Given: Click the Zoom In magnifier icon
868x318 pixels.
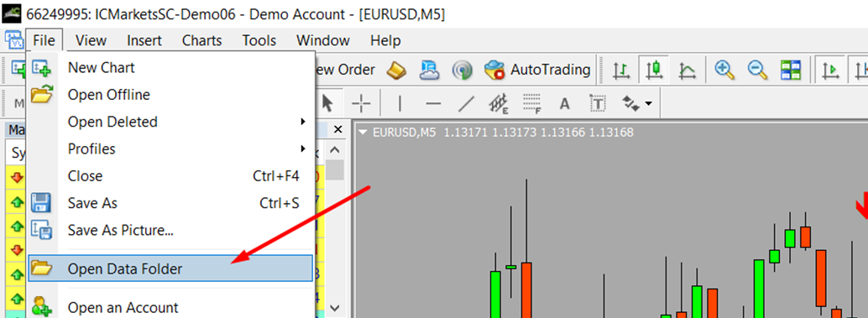Looking at the screenshot, I should (724, 70).
